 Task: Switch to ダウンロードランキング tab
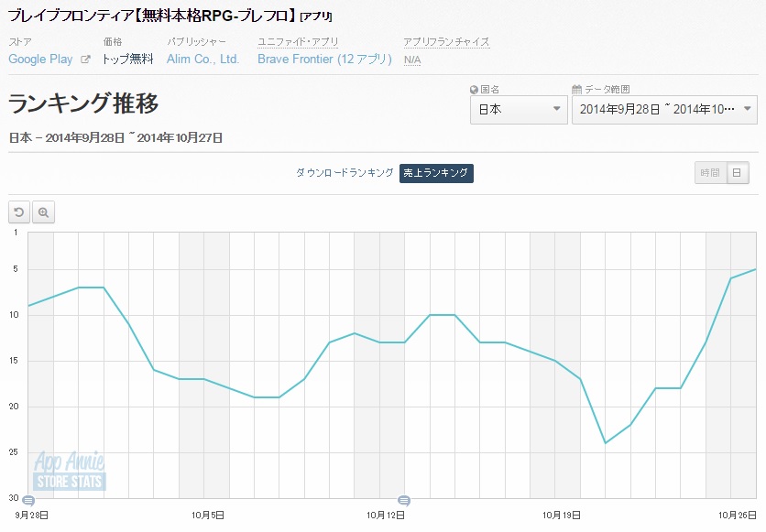(345, 173)
